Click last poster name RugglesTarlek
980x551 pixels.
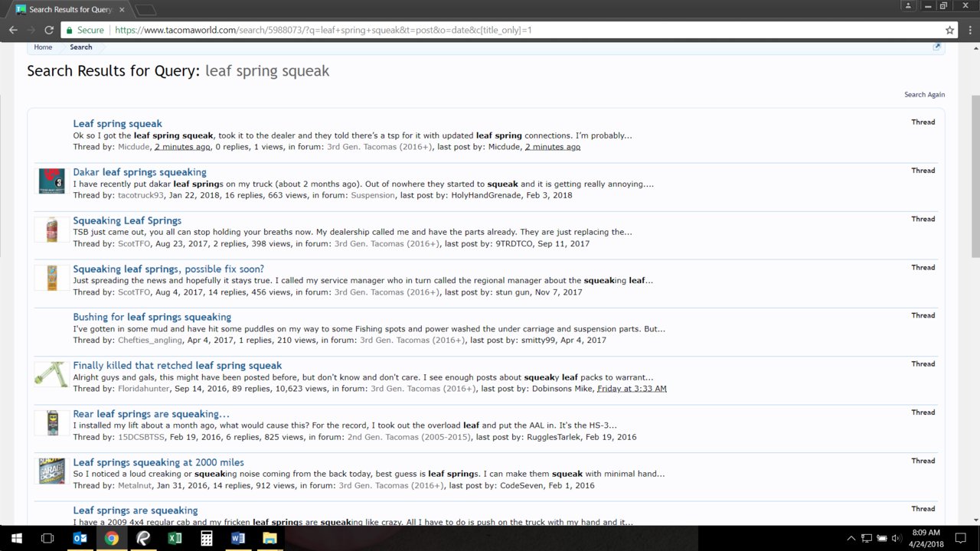[x=554, y=438]
